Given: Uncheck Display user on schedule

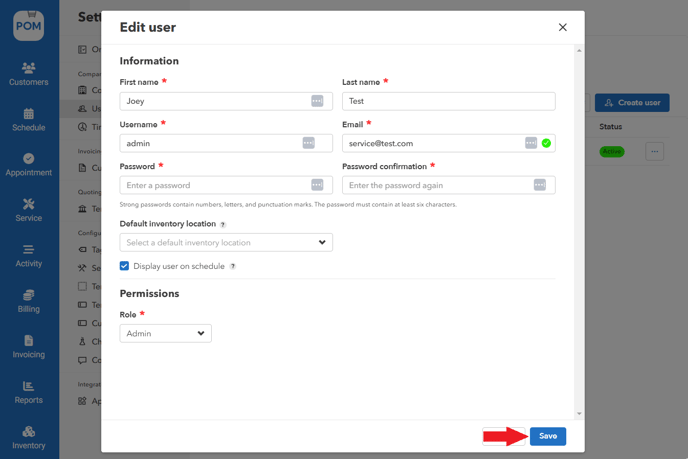Looking at the screenshot, I should (124, 266).
